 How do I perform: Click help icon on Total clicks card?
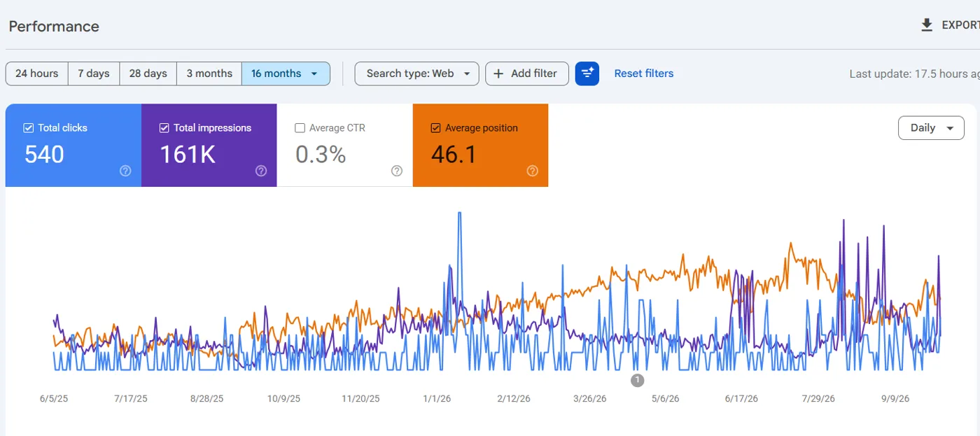pyautogui.click(x=125, y=171)
